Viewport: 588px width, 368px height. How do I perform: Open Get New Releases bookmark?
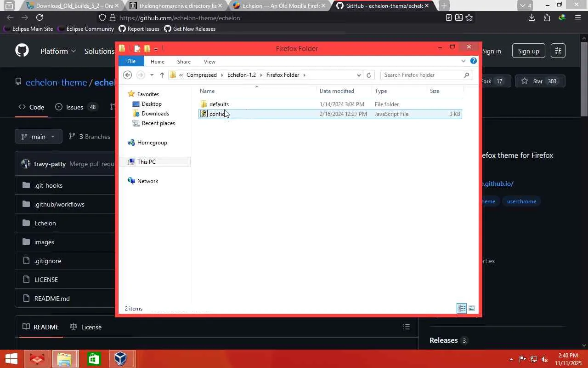[190, 29]
